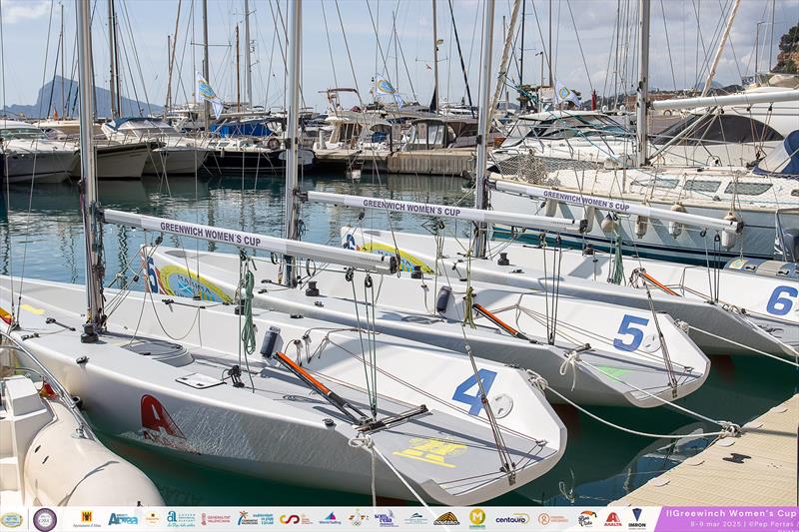Click 'GREENWICH WOMEN'S CUP' on farthest boom

[x=586, y=200]
